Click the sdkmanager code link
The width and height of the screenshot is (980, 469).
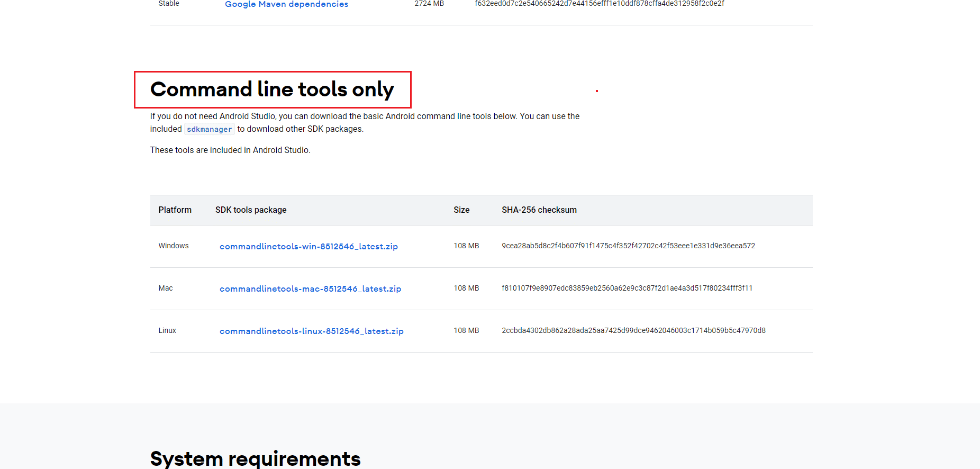209,129
